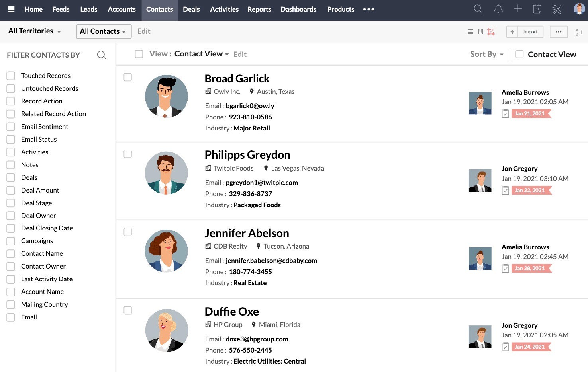Click location pin beside Miami, Florida
588x372 pixels.
pyautogui.click(x=253, y=325)
